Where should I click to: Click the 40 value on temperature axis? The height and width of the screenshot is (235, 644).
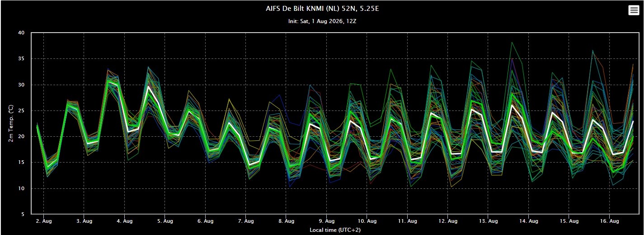coord(21,33)
